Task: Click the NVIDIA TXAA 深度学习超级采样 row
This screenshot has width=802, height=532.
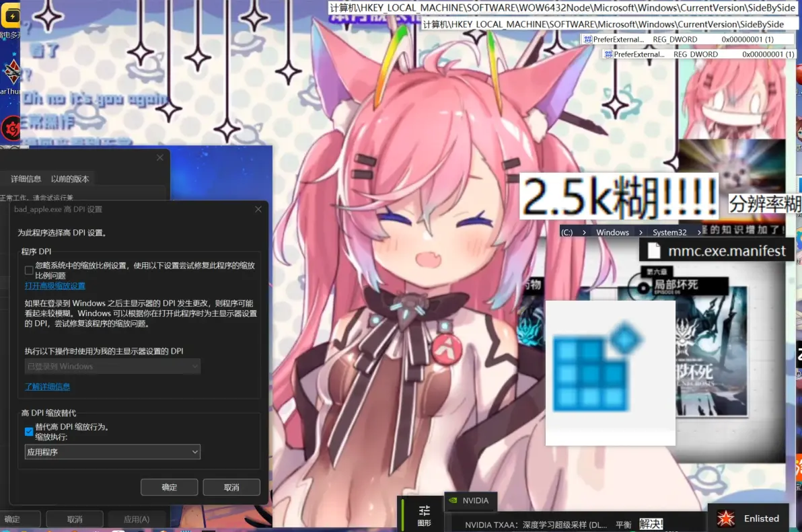Action: 536,525
